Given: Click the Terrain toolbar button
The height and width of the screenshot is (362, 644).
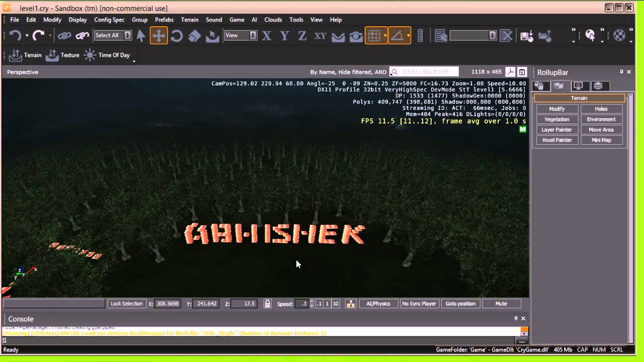Looking at the screenshot, I should pyautogui.click(x=25, y=55).
